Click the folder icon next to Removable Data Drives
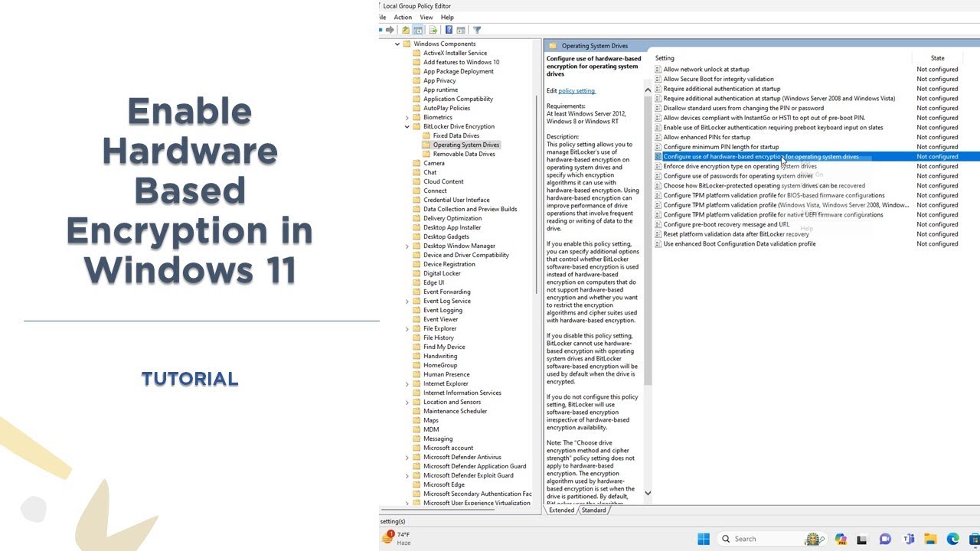The height and width of the screenshot is (551, 980). (426, 154)
